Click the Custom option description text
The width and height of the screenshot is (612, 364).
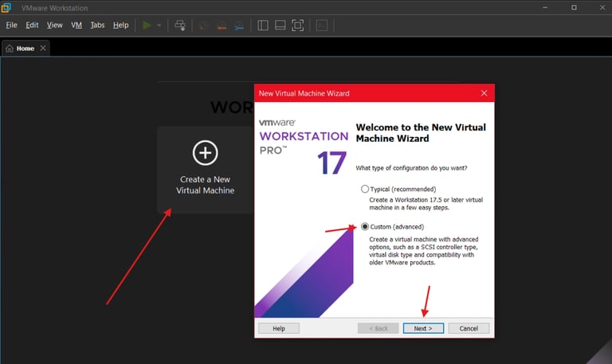(x=423, y=251)
